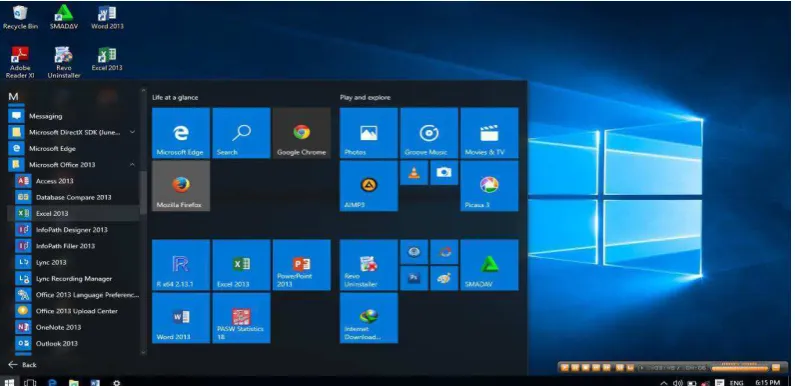Open the Excel 2013 start tile
Image resolution: width=795 pixels, height=386 pixels.
(241, 265)
